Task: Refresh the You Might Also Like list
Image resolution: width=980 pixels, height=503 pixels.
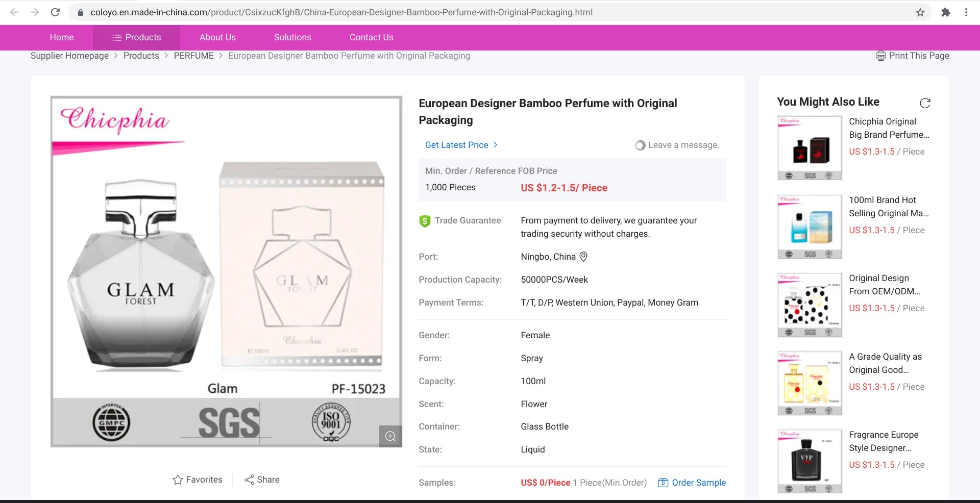Action: (925, 103)
